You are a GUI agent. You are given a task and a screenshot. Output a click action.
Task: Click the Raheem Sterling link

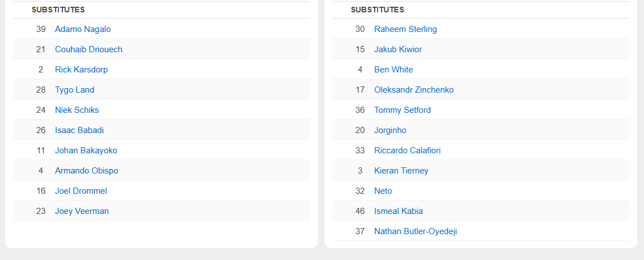(x=405, y=29)
